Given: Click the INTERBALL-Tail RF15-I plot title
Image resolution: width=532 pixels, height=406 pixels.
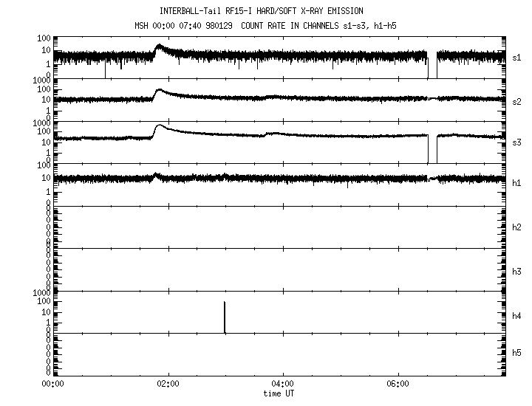Looking at the screenshot, I should point(262,11).
